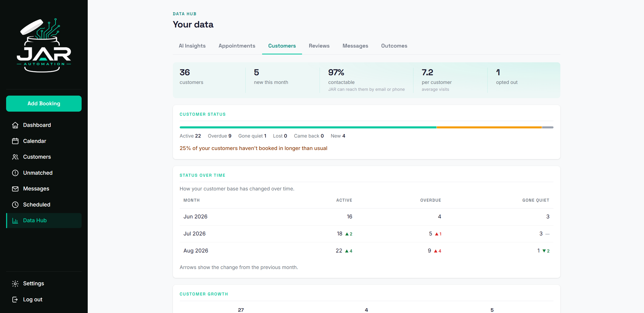Image resolution: width=644 pixels, height=313 pixels.
Task: Click the Aug 2026 gone quiet down-arrow 2
Action: (546, 251)
